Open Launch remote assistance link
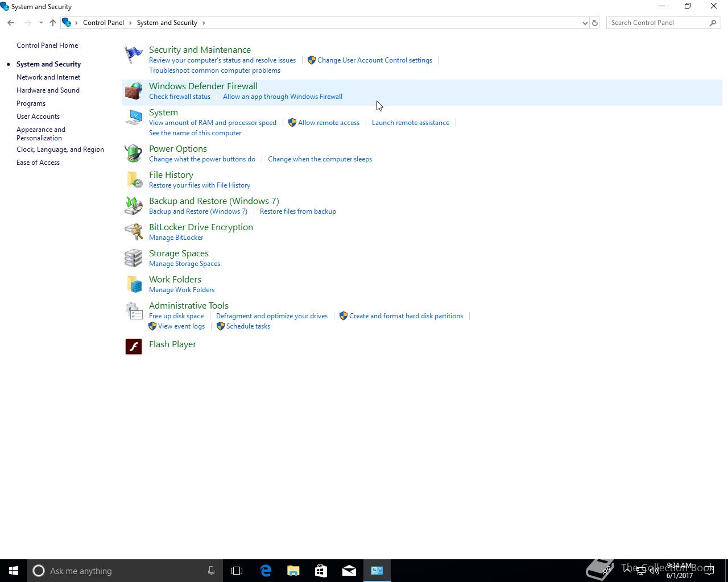 pos(411,123)
